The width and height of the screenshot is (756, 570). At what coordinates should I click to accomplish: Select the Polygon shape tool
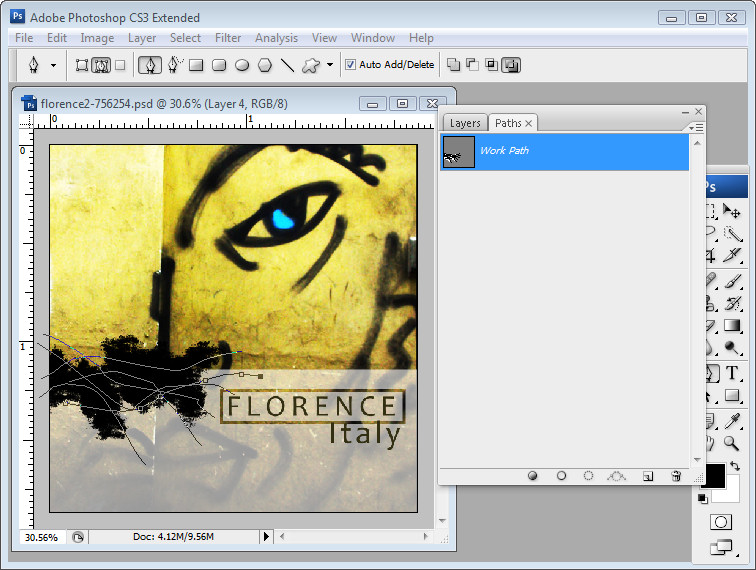click(265, 65)
